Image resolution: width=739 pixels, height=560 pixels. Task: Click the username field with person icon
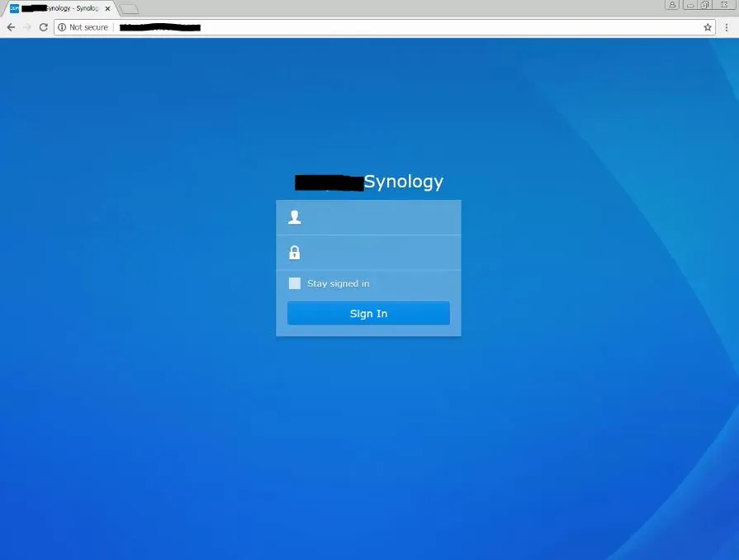click(x=368, y=217)
